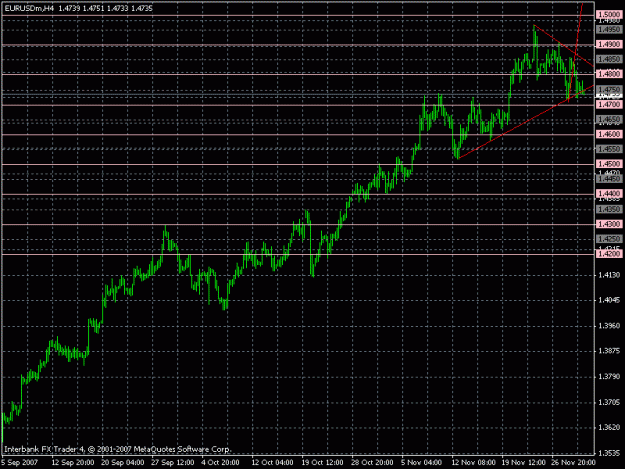Click the 5 Nov 04:00 time label
Image resolution: width=625 pixels, height=469 pixels.
[421, 463]
